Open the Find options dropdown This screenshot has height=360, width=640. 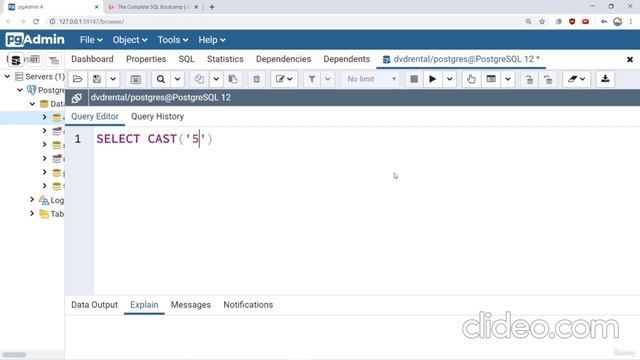click(177, 79)
